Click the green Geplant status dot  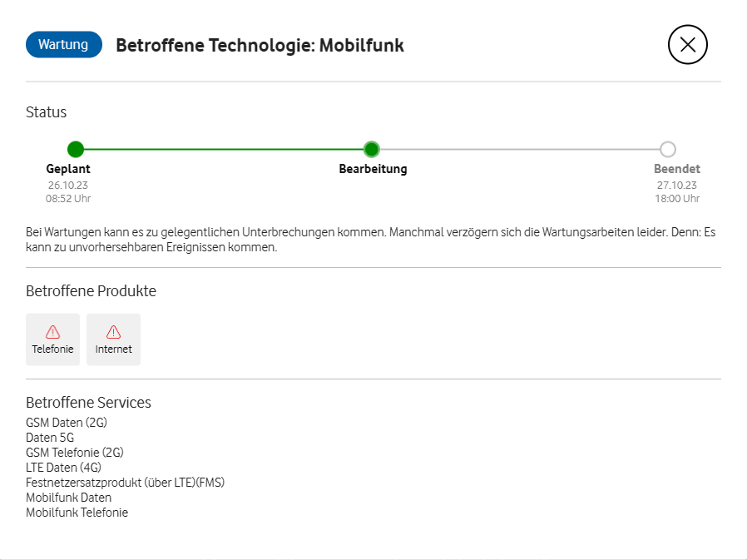[x=76, y=150]
